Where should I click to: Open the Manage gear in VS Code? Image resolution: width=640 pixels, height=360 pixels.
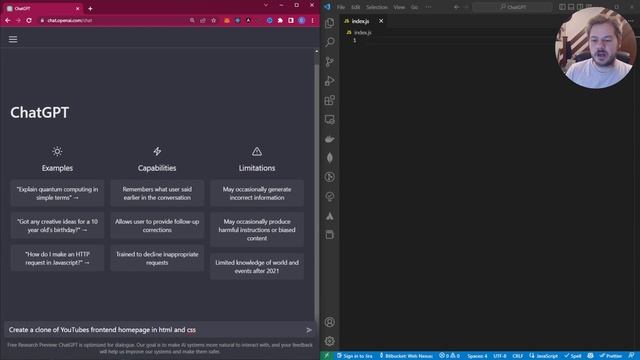330,341
